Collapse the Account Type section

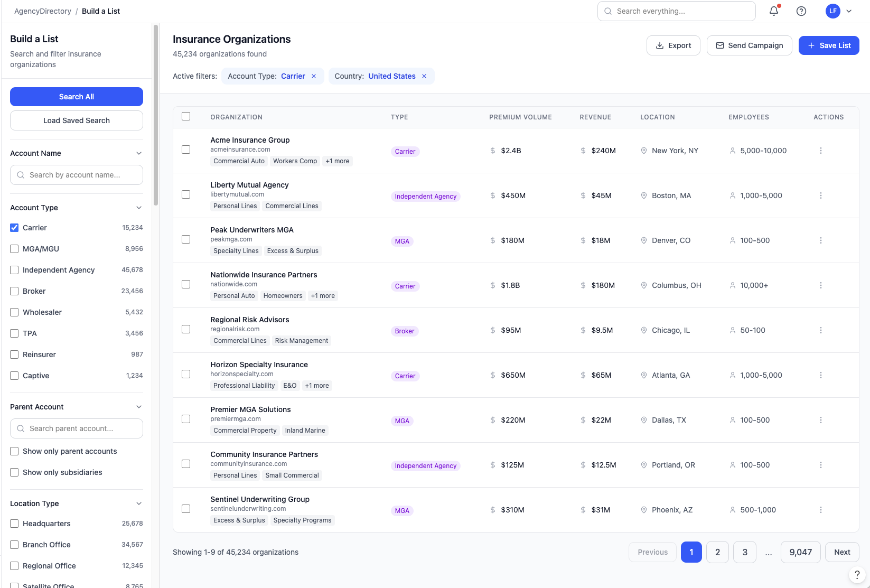click(139, 208)
